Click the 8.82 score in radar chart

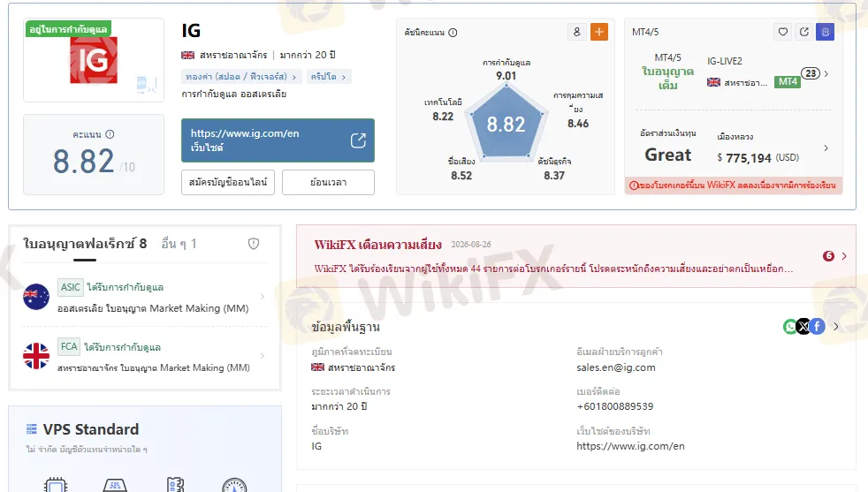506,124
